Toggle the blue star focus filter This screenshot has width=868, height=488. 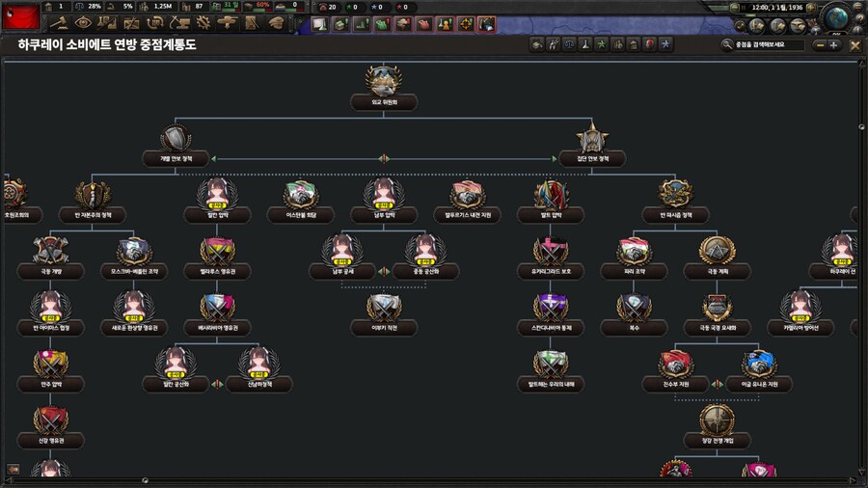coord(665,44)
